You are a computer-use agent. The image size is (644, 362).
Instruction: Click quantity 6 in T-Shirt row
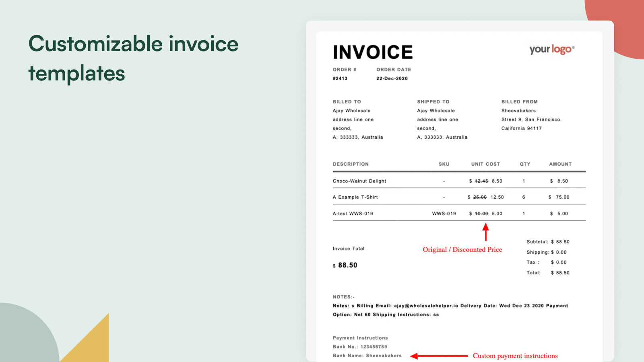pyautogui.click(x=524, y=197)
